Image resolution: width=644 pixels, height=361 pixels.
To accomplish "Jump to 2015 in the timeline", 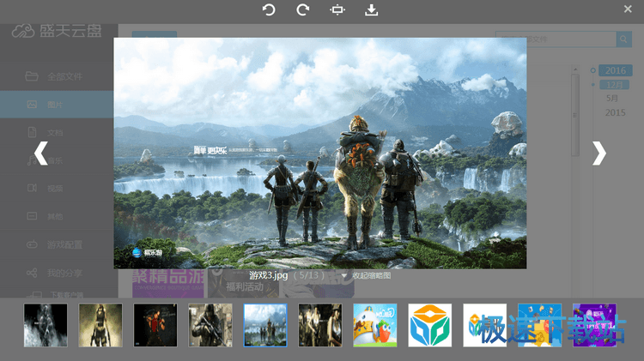I will [x=616, y=112].
